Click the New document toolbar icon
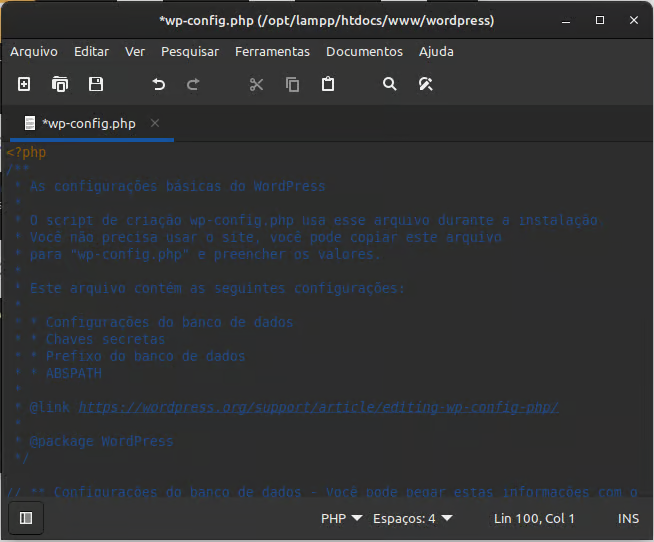Image resolution: width=654 pixels, height=542 pixels. tap(24, 85)
